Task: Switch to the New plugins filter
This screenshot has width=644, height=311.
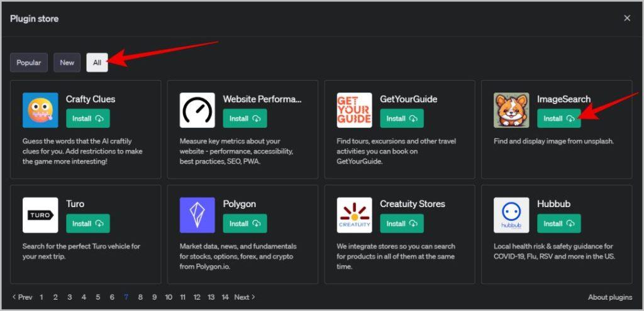Action: click(67, 62)
